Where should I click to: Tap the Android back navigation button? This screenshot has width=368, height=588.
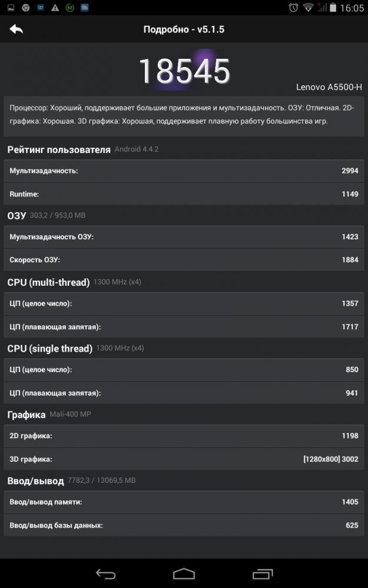(105, 574)
